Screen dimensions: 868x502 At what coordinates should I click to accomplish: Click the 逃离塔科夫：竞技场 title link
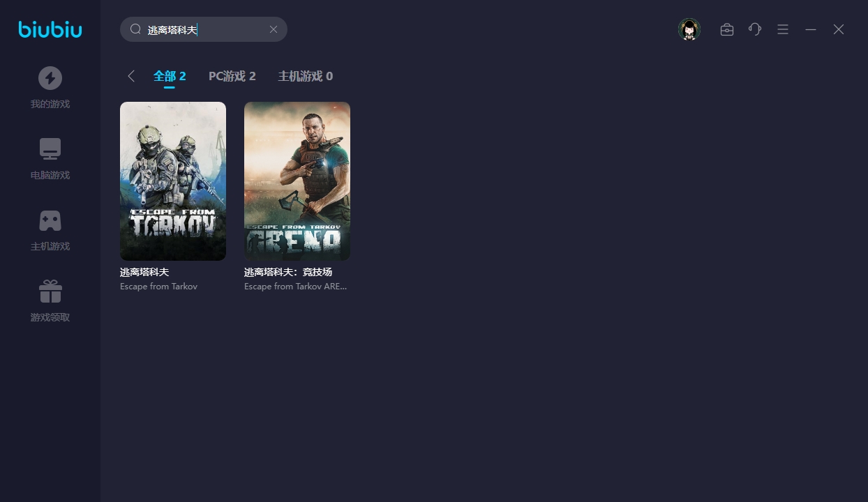click(x=288, y=272)
